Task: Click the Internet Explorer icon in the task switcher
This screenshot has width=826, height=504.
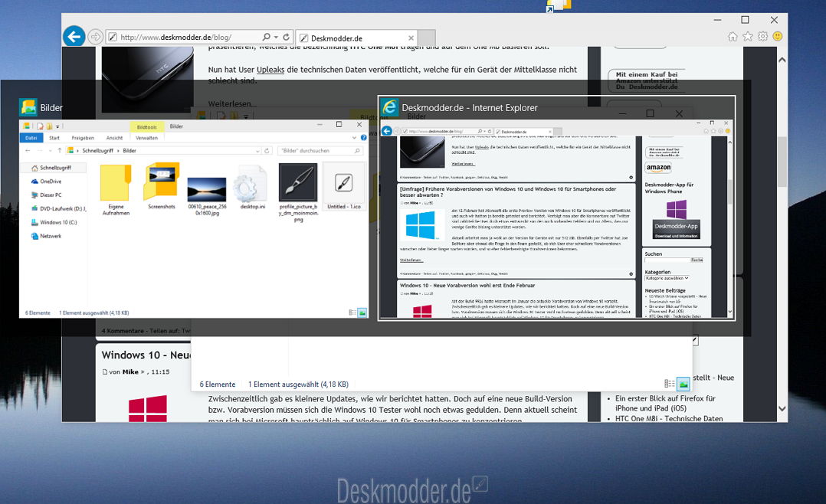Action: coord(389,107)
